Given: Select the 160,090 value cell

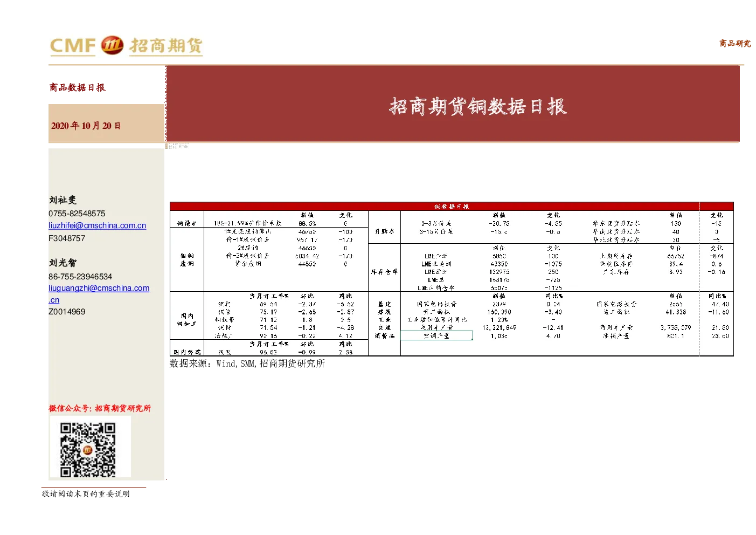Looking at the screenshot, I should tap(500, 312).
